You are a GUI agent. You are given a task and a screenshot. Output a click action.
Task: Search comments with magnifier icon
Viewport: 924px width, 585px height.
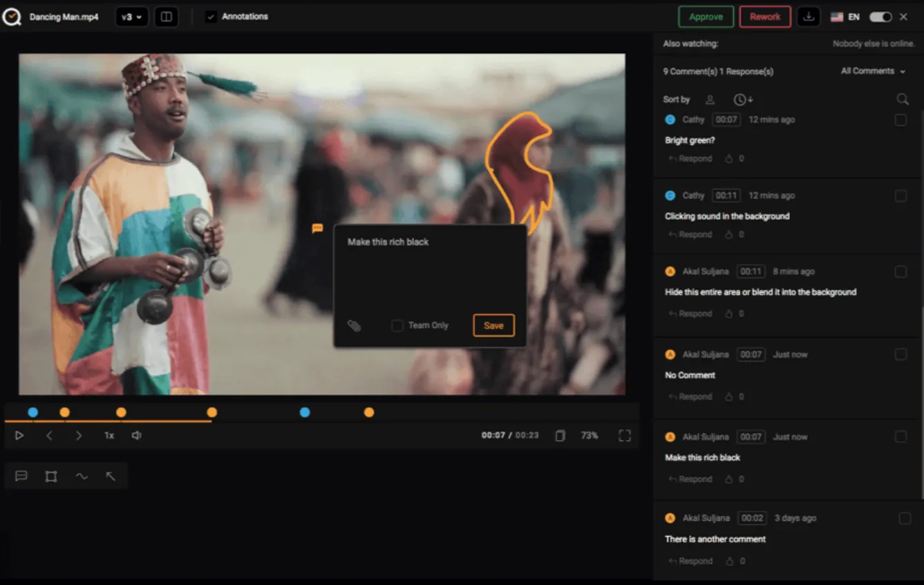tap(903, 100)
